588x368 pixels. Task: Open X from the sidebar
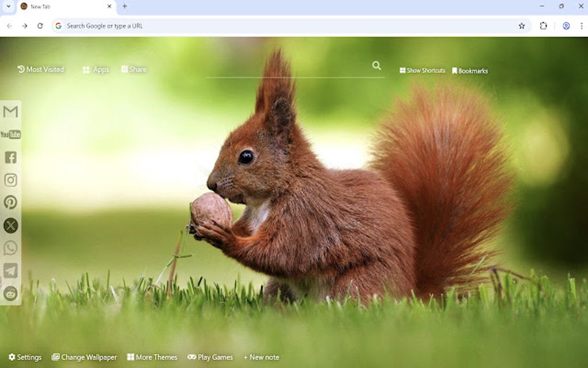click(10, 226)
